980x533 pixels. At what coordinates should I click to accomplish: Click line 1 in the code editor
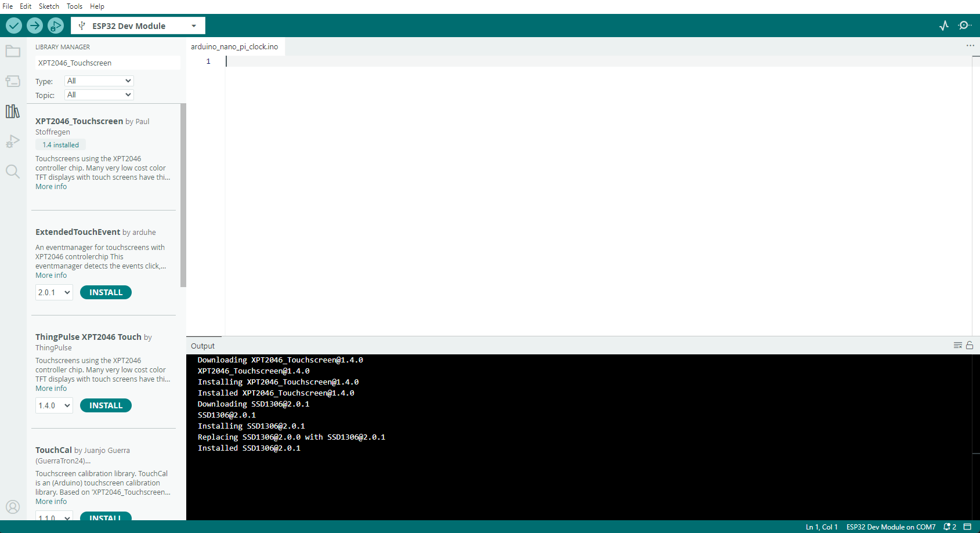coord(598,61)
